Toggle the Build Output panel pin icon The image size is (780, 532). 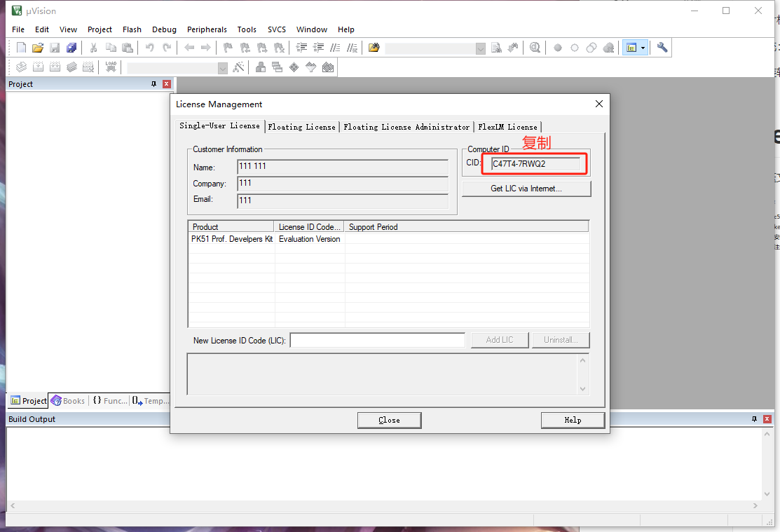pos(754,419)
